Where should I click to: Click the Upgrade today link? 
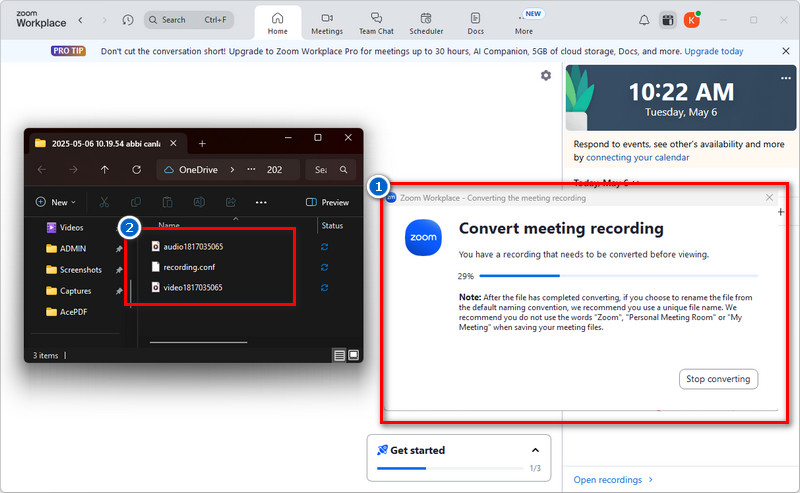coord(712,52)
